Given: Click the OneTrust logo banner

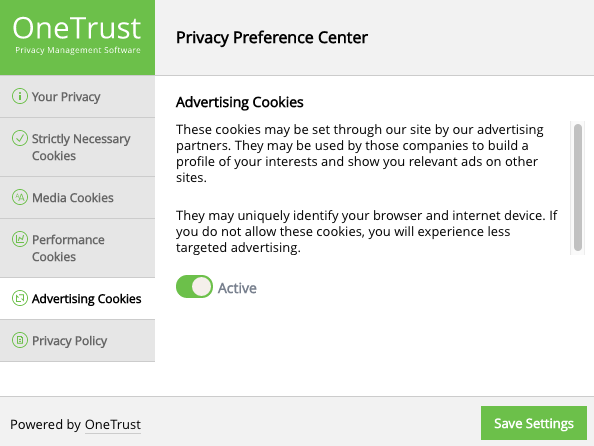Looking at the screenshot, I should click(x=77, y=37).
